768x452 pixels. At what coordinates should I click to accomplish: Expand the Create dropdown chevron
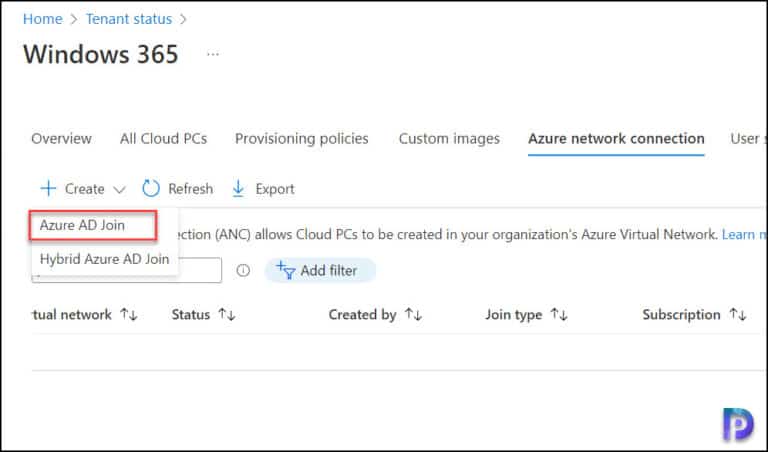point(120,190)
